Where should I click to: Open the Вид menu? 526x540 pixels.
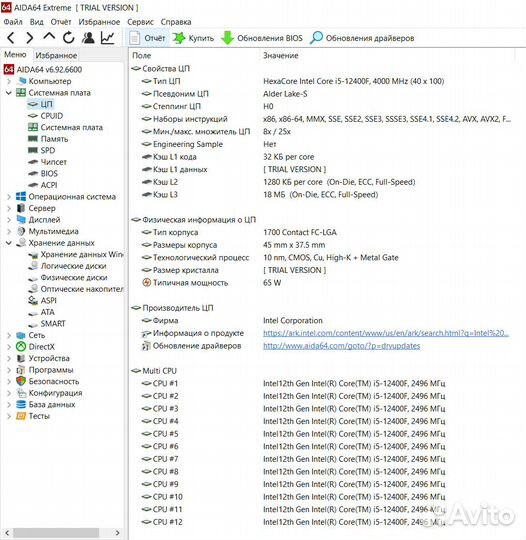pyautogui.click(x=37, y=22)
